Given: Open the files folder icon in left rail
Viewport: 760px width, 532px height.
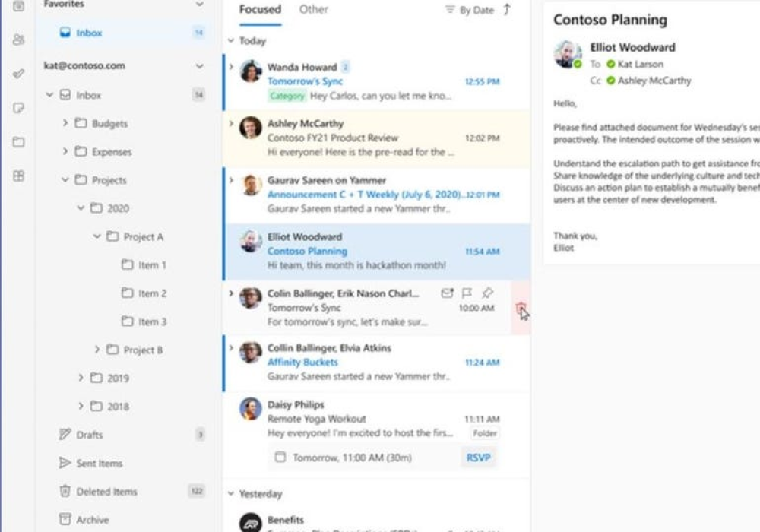Looking at the screenshot, I should click(x=18, y=141).
